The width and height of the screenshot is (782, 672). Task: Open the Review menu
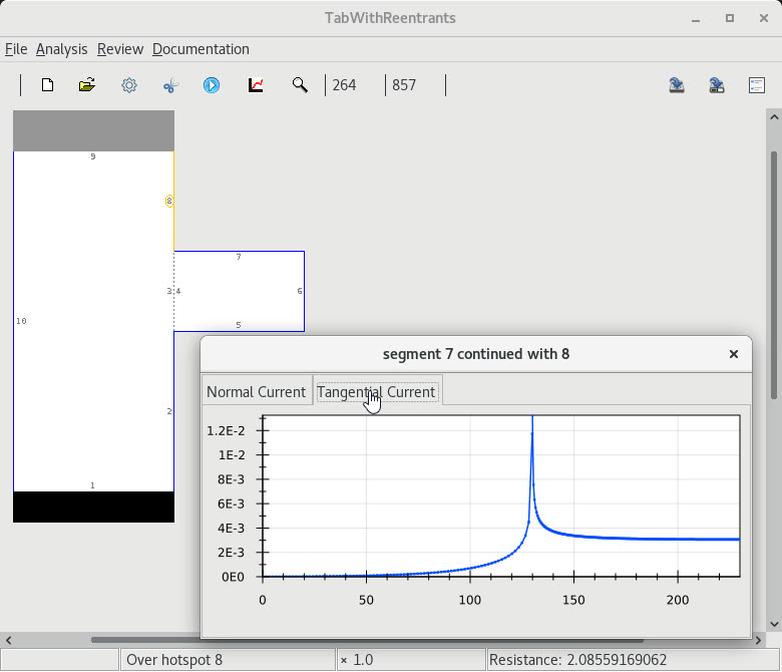click(120, 49)
